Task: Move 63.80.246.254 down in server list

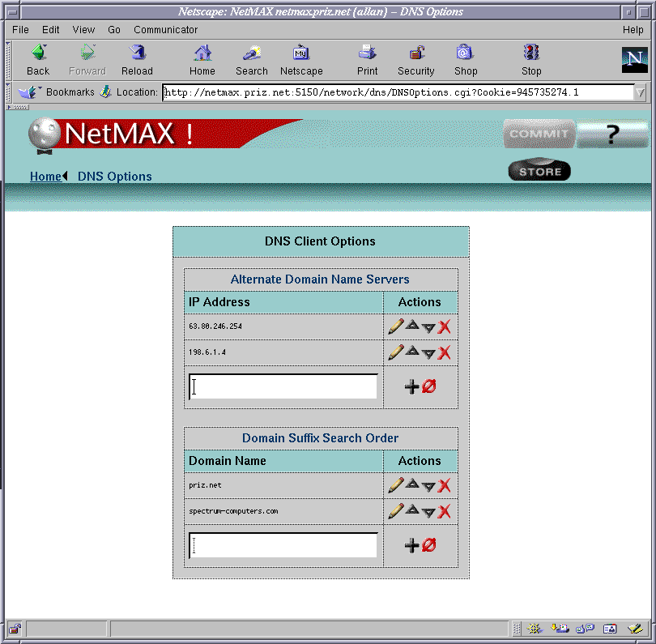Action: coord(428,328)
